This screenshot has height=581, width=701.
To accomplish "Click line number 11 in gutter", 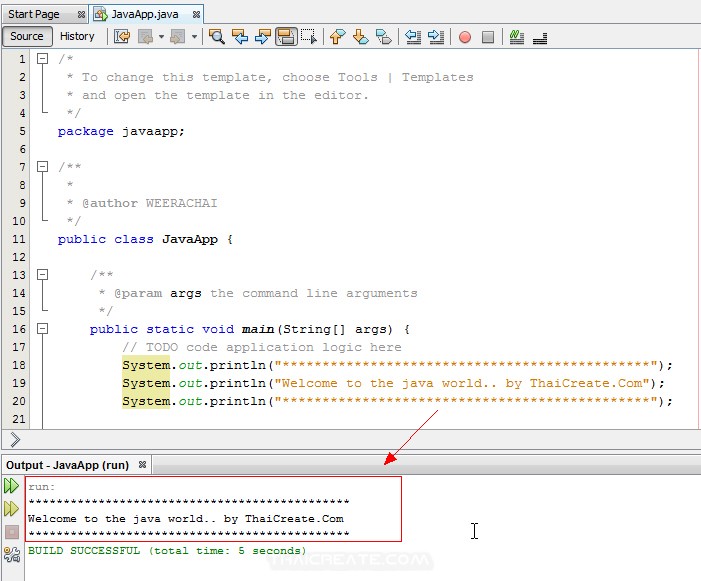I will 19,240.
